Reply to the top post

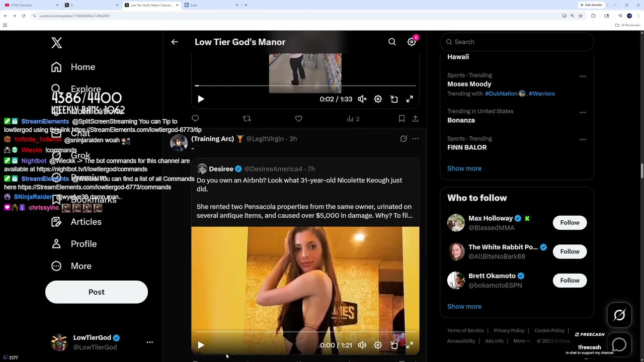[195, 119]
